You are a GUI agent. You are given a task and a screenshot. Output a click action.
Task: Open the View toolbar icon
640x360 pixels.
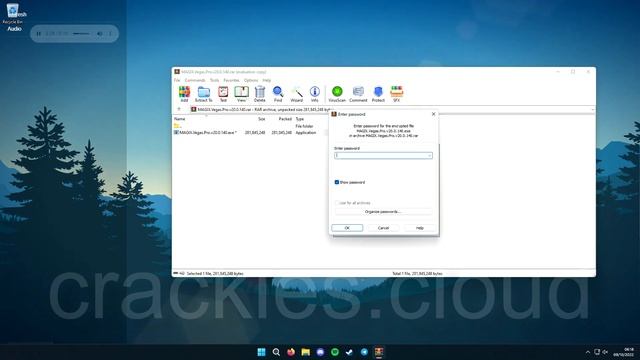[x=241, y=94]
